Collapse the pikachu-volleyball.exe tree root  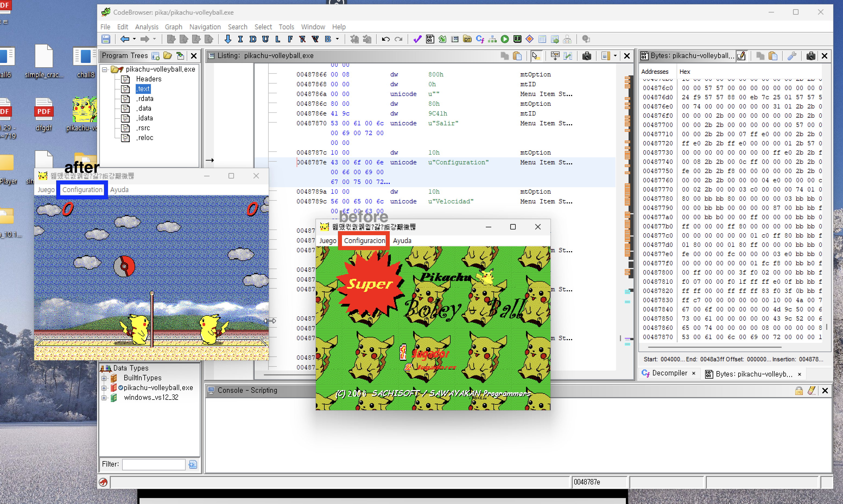coord(105,69)
